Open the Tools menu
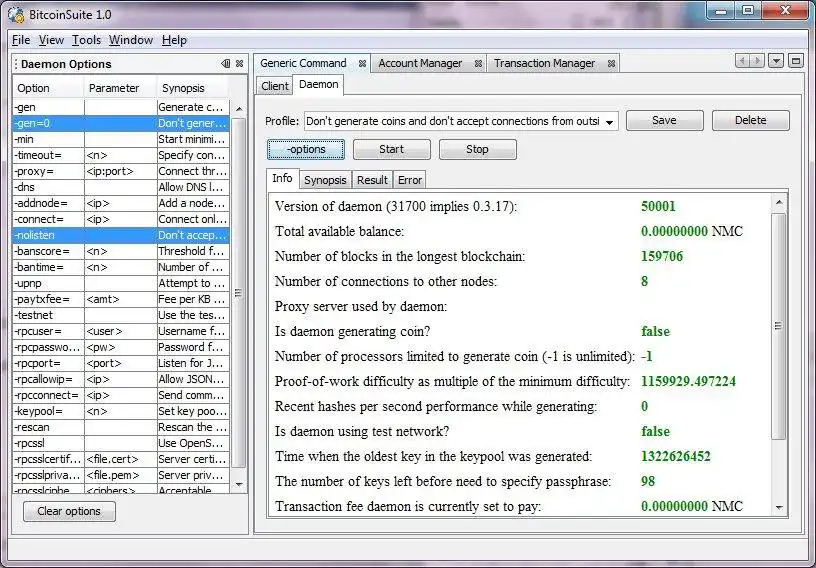Viewport: 816px width, 568px height. point(86,40)
